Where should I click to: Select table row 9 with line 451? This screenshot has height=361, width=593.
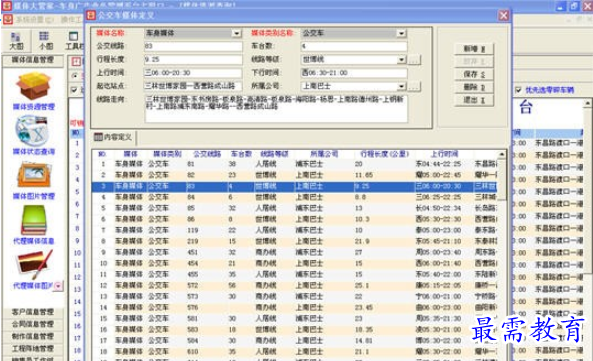click(295, 252)
